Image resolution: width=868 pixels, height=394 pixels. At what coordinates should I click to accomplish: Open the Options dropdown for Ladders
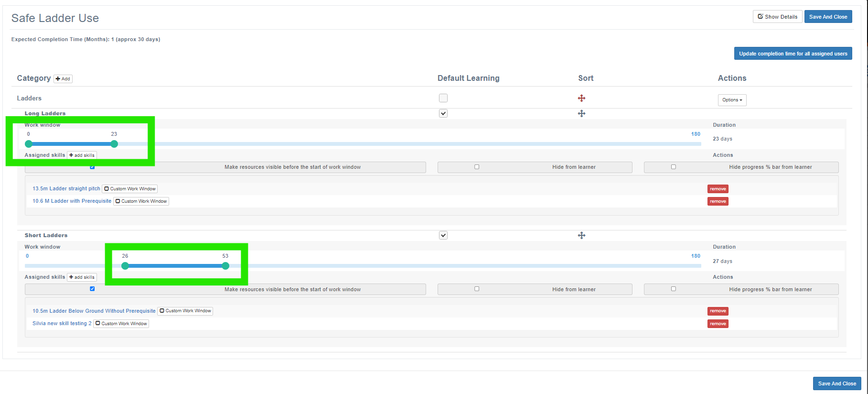(732, 100)
